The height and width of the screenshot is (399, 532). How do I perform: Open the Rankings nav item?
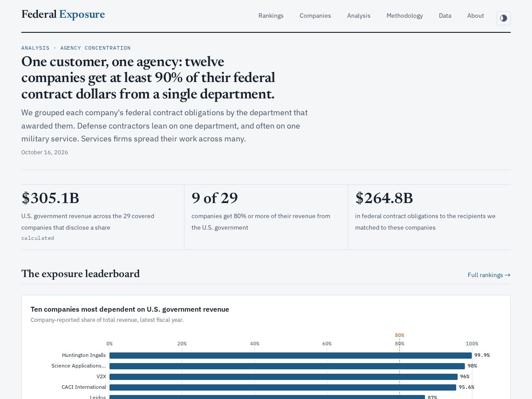click(271, 16)
